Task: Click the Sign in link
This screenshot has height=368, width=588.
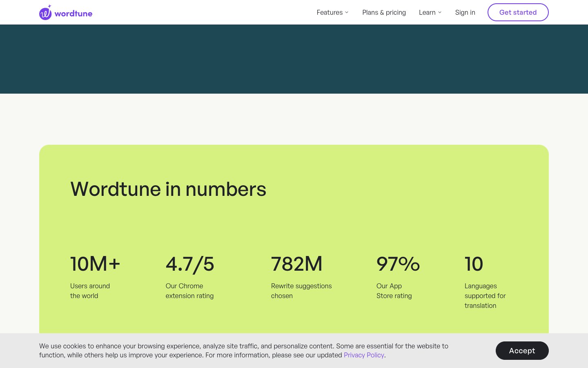Action: click(465, 12)
